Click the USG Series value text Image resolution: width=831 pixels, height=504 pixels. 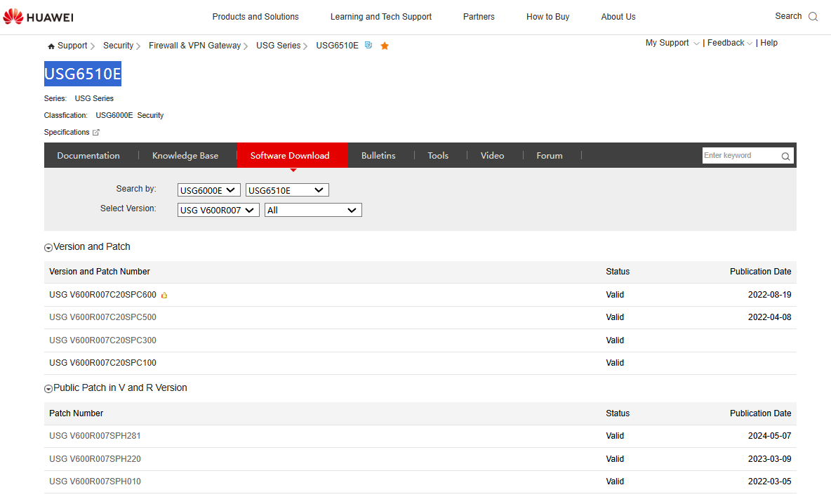(x=94, y=98)
